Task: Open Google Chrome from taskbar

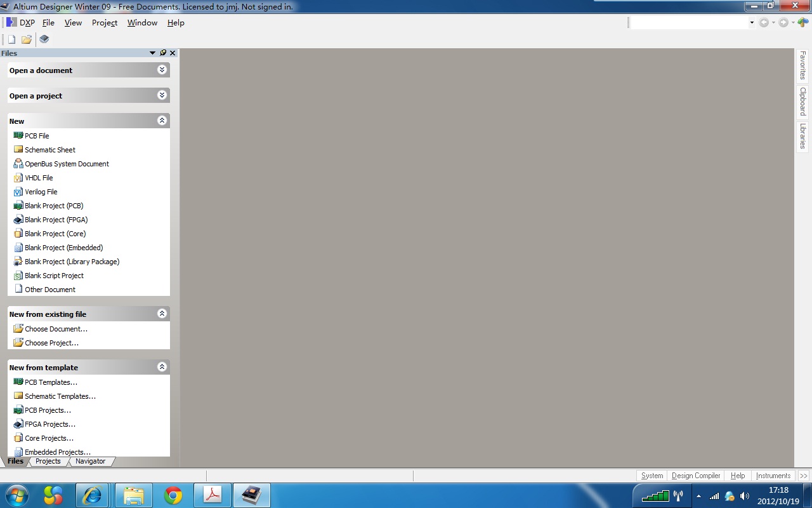Action: (173, 495)
